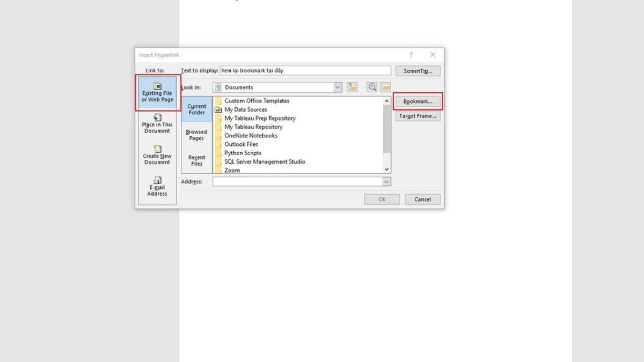The width and height of the screenshot is (644, 362).
Task: Open the Recent Files tab
Action: (x=196, y=160)
